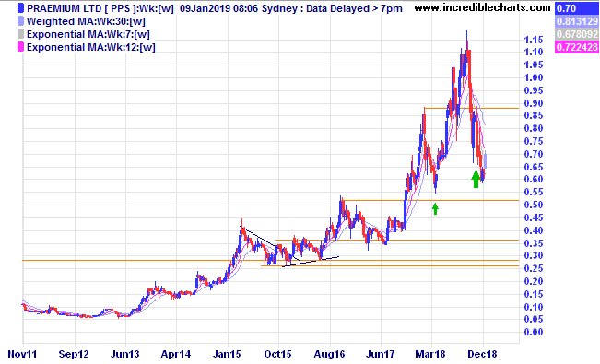The width and height of the screenshot is (600, 364).
Task: Click the 0.85 price axis label
Action: pyautogui.click(x=534, y=115)
